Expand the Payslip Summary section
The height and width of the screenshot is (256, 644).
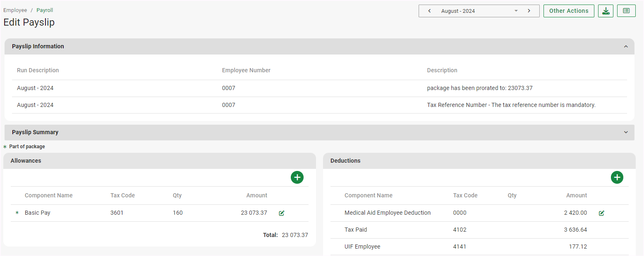625,133
